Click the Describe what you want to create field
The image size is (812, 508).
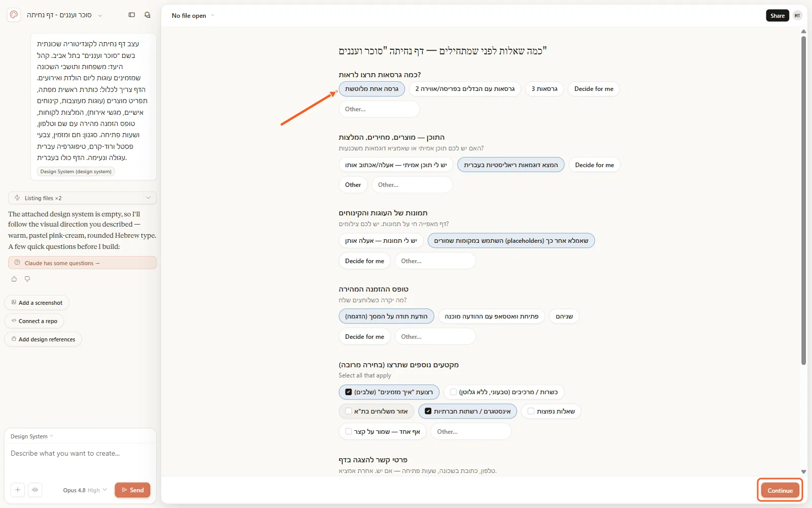point(80,454)
